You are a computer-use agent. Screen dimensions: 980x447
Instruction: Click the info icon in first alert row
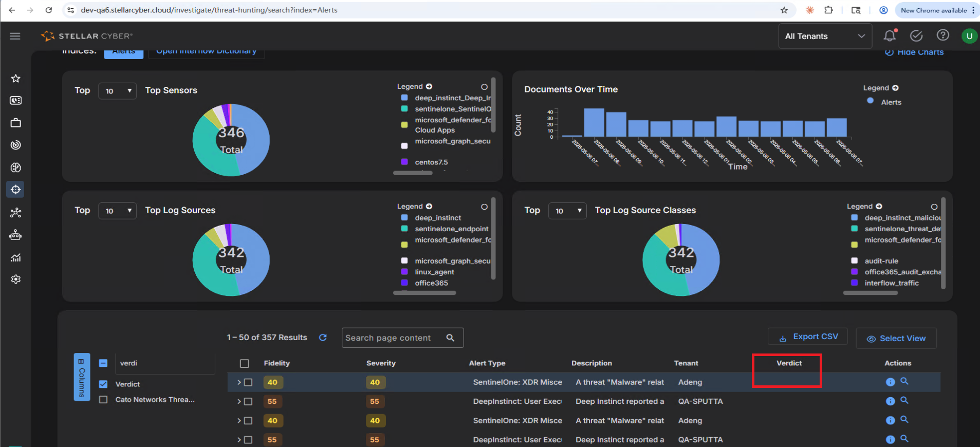tap(891, 382)
